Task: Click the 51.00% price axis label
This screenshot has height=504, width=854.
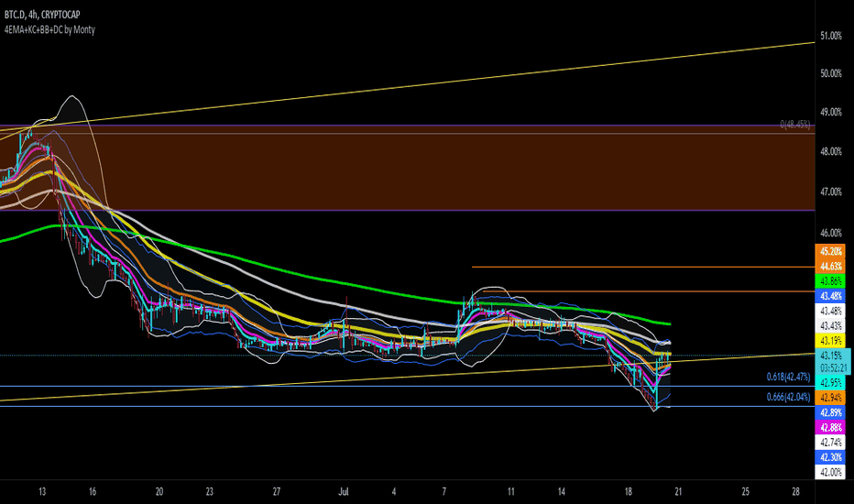Action: [x=831, y=36]
